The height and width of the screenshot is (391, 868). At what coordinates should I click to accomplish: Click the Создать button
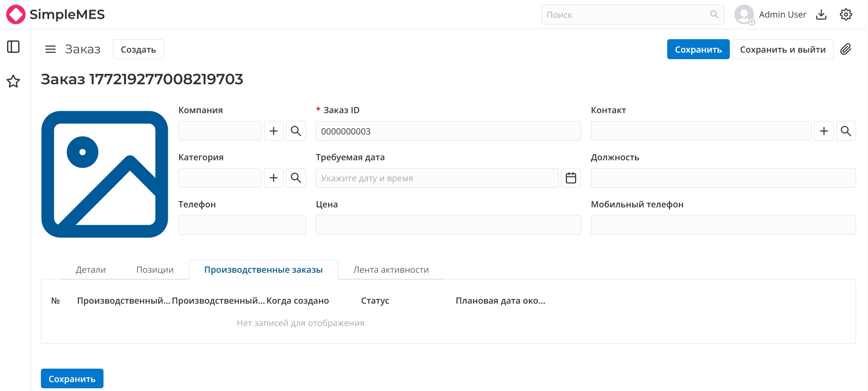click(138, 50)
